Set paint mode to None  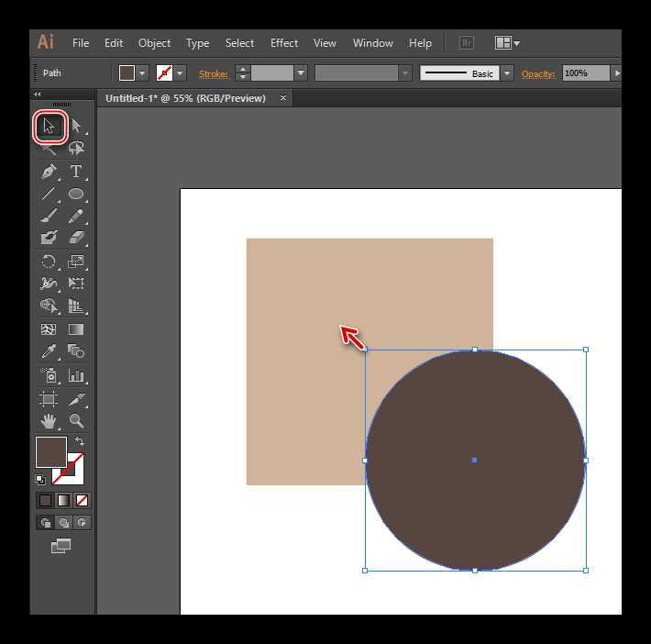(82, 500)
